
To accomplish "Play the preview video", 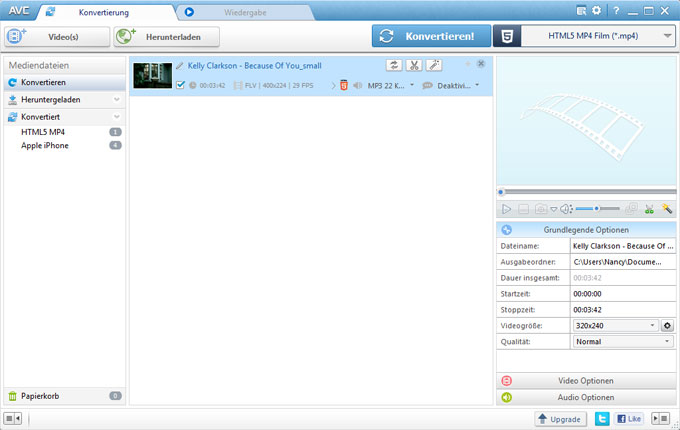I will [x=506, y=209].
